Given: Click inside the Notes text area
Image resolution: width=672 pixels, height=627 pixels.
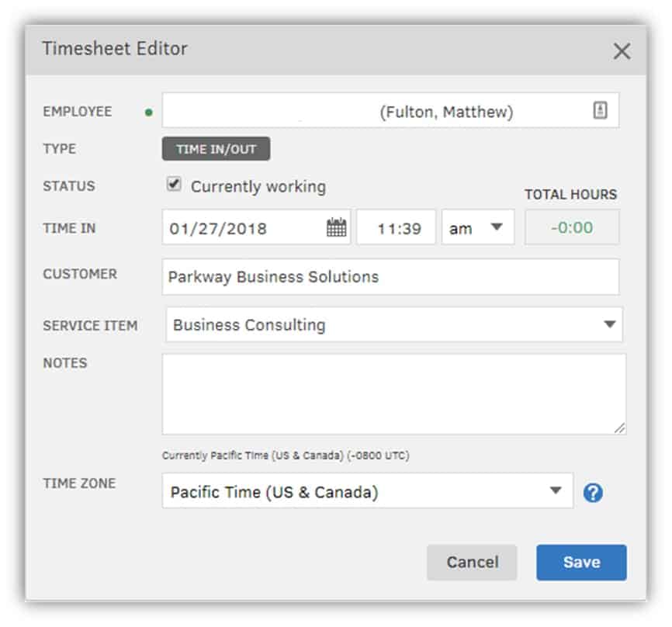Looking at the screenshot, I should click(x=394, y=394).
